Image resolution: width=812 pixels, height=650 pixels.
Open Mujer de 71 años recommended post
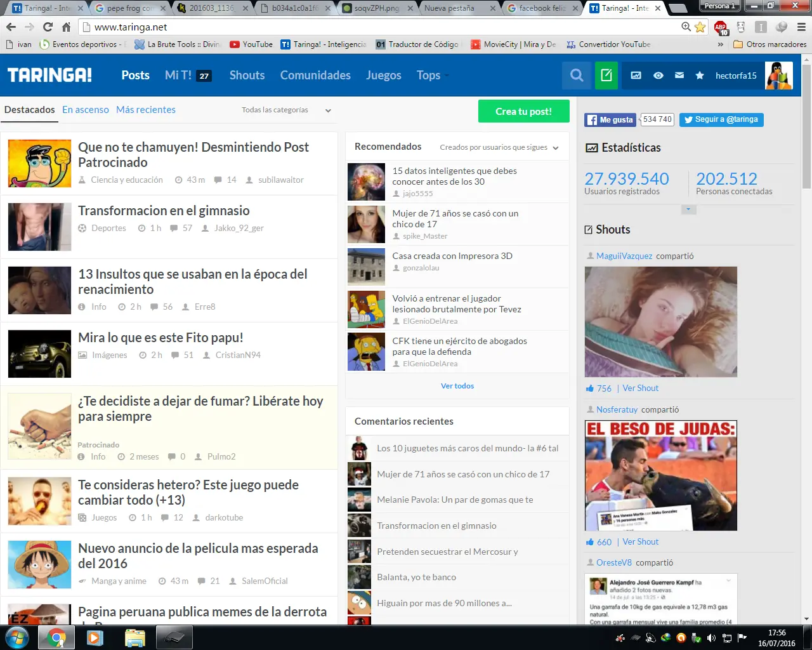(455, 218)
